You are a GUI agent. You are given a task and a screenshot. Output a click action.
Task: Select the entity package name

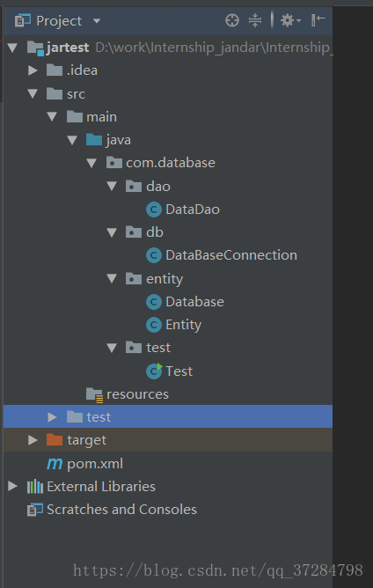point(165,279)
